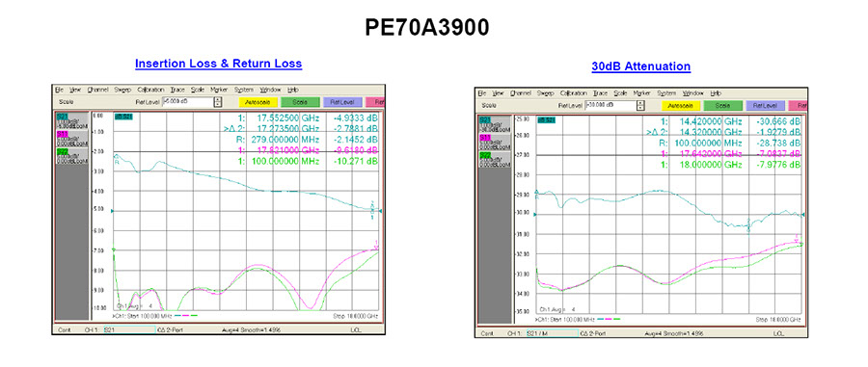Click green marker readout 18.000000 GHz -7.9776 dB
This screenshot has height=367, width=868.
coord(731,165)
